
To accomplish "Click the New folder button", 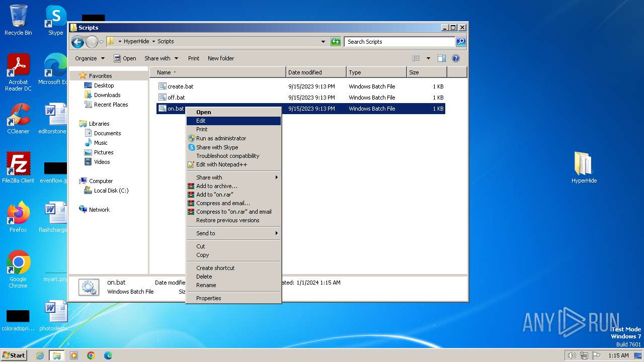I will [221, 58].
